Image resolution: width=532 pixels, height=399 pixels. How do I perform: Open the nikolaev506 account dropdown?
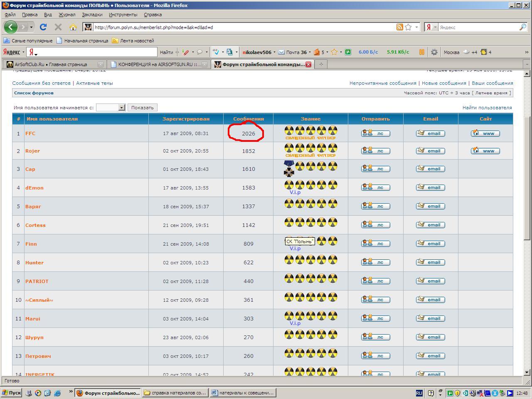pyautogui.click(x=274, y=52)
